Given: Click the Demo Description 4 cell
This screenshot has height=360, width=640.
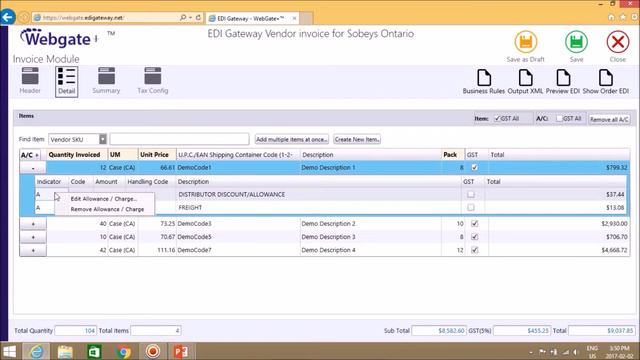Looking at the screenshot, I should (370, 250).
